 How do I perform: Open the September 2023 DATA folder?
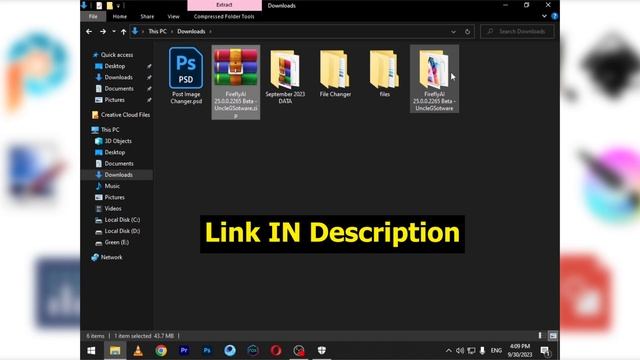tap(285, 76)
